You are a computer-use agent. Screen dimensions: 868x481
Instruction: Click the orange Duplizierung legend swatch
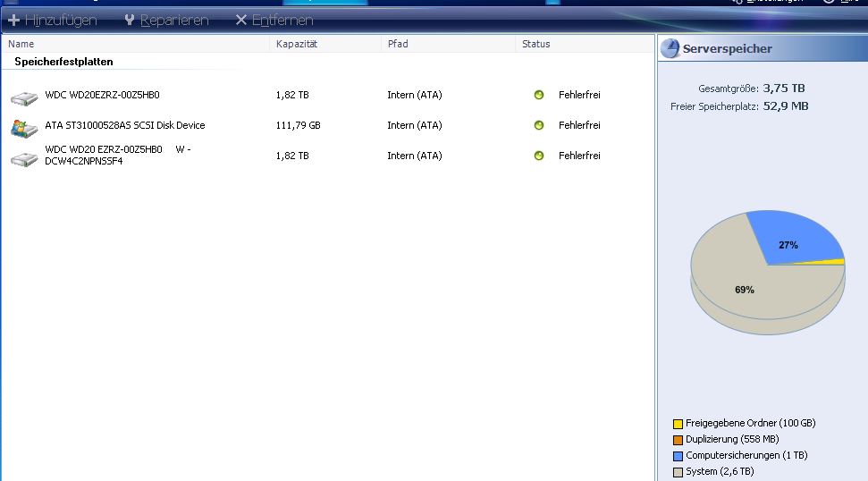[678, 440]
